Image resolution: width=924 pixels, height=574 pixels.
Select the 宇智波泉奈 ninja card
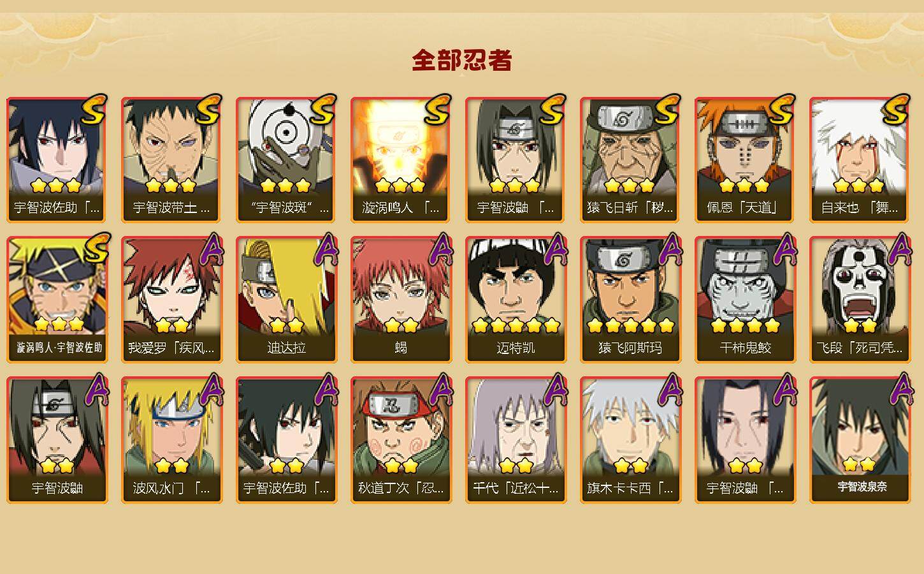click(860, 440)
